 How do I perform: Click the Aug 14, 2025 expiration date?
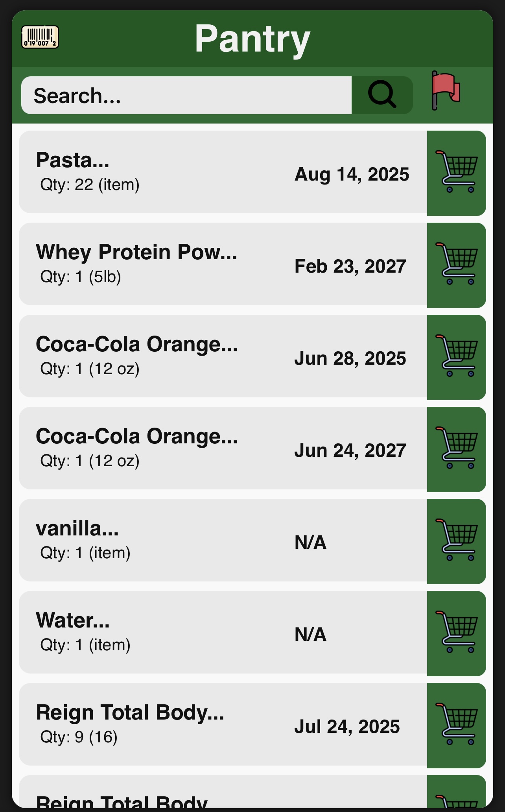pos(352,174)
